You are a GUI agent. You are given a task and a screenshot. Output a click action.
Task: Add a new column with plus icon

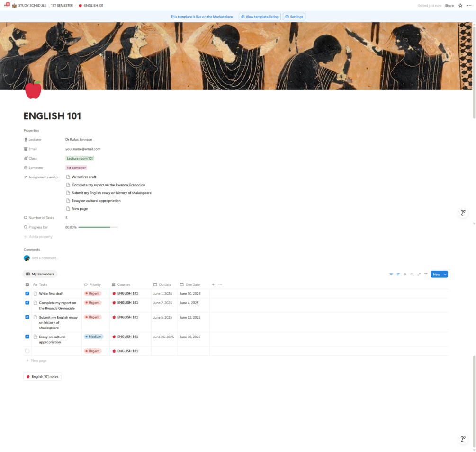tap(213, 284)
